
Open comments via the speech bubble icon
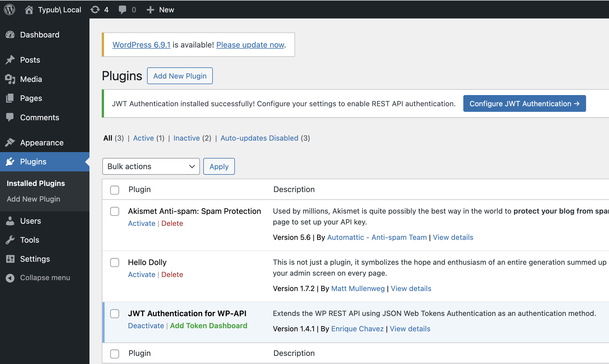click(122, 9)
